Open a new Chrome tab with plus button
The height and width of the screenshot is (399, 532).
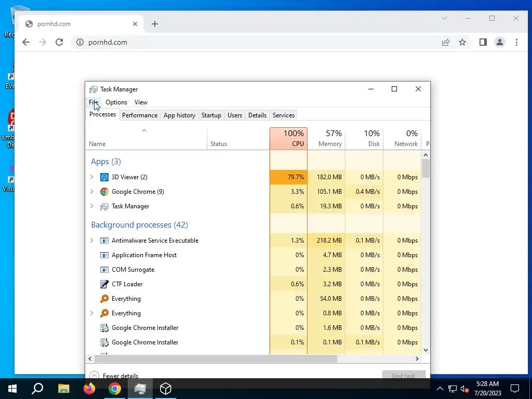tap(155, 24)
